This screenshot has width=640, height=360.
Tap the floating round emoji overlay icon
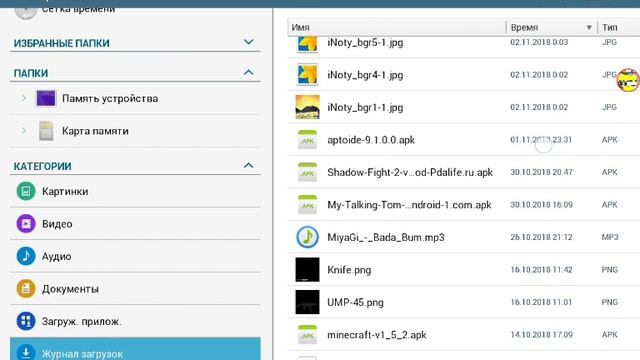coord(628,80)
